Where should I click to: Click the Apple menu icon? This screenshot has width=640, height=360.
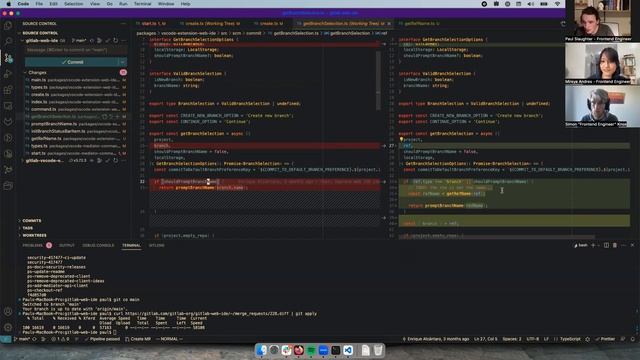[9, 4]
